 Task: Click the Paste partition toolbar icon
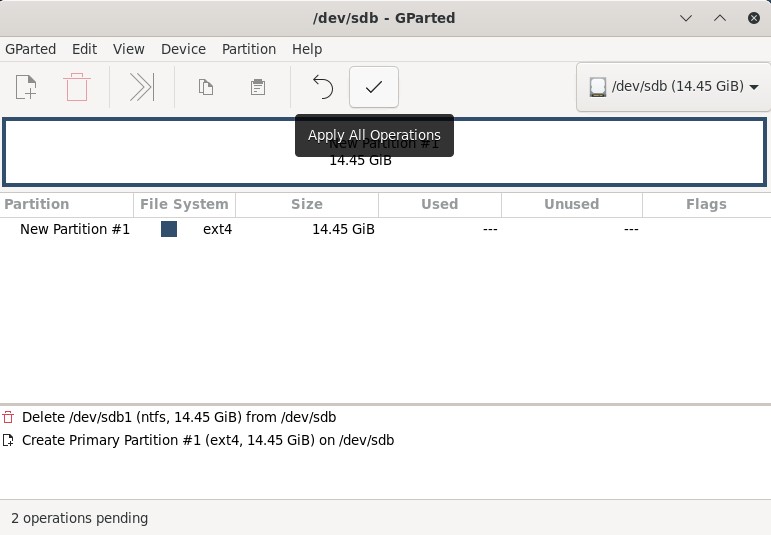point(257,88)
